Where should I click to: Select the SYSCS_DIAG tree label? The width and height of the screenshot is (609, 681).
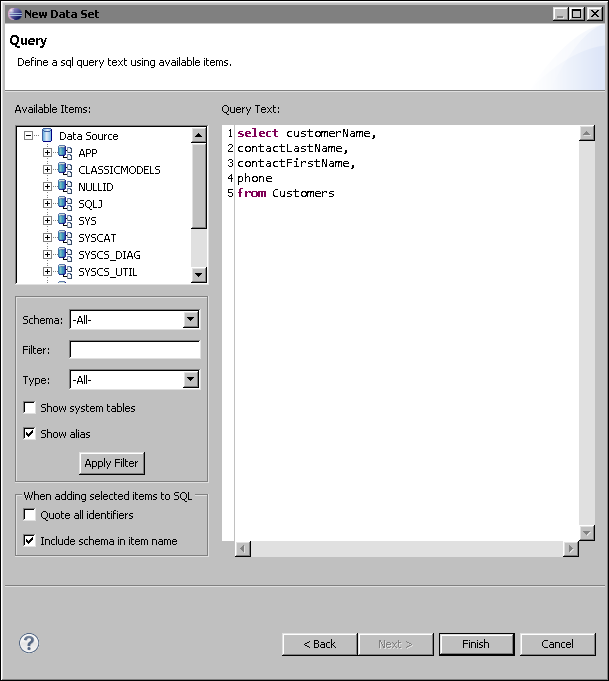coord(109,255)
